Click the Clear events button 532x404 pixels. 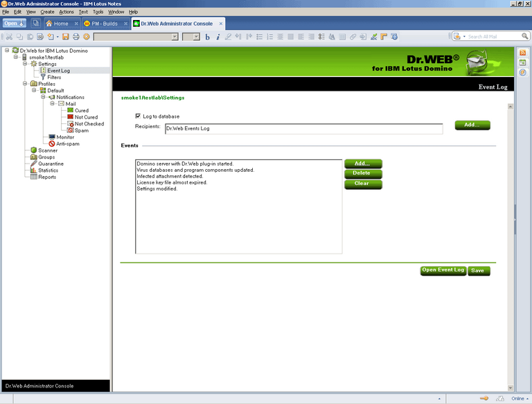point(363,184)
